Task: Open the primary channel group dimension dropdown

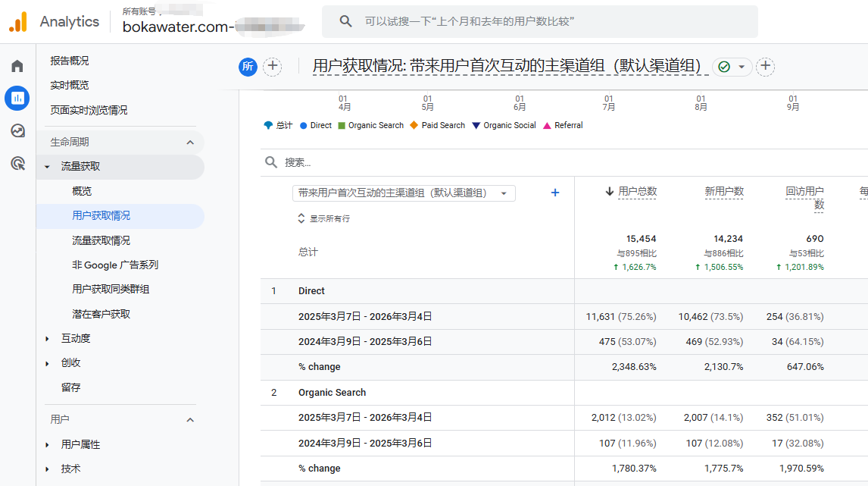Action: tap(404, 193)
